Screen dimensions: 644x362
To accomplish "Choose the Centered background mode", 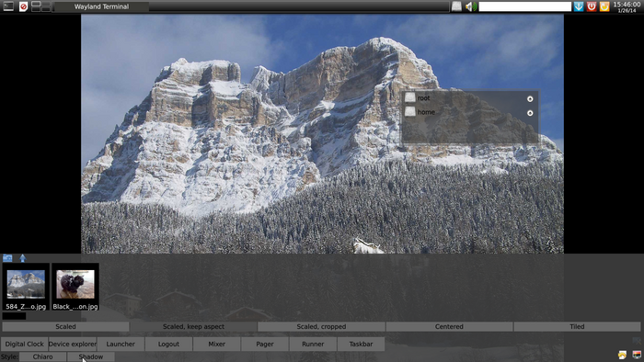I will pos(449,327).
